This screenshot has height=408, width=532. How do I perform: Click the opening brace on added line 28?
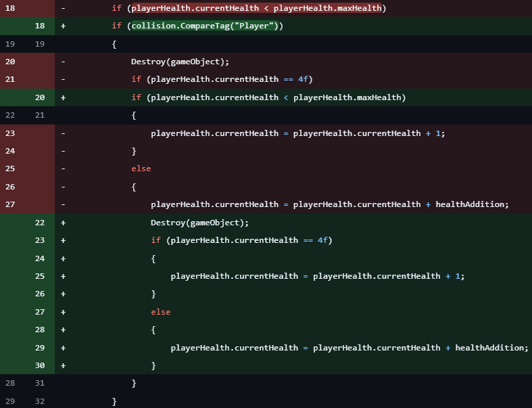coord(153,330)
